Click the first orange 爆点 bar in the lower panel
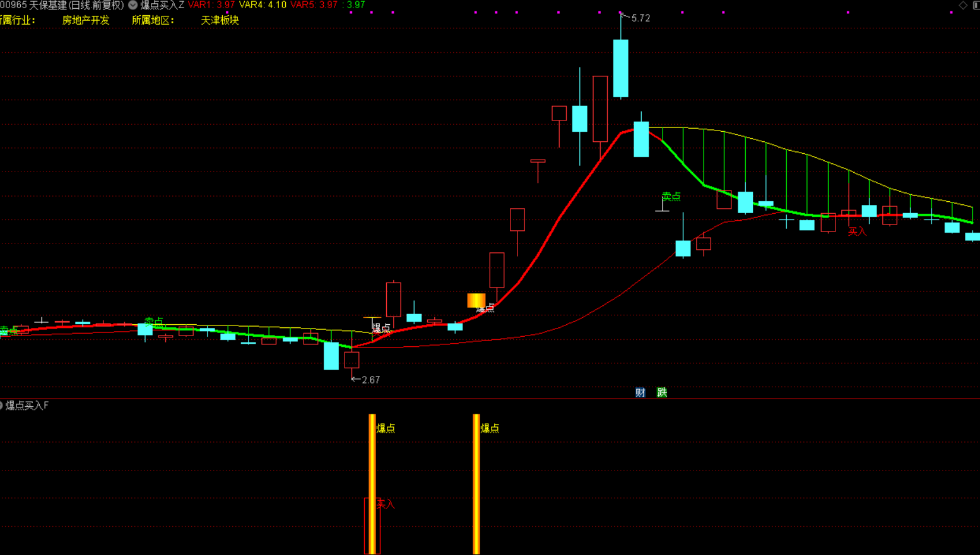980x555 pixels. coord(372,484)
